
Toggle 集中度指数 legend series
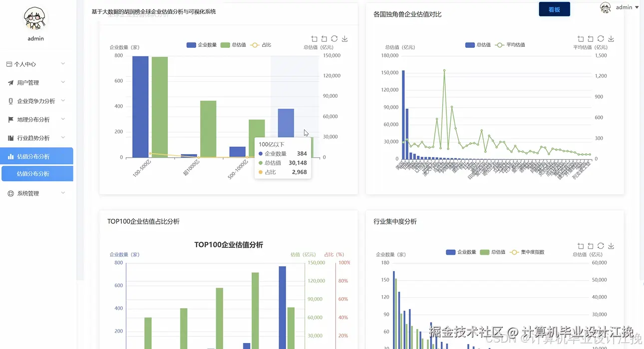tap(527, 252)
